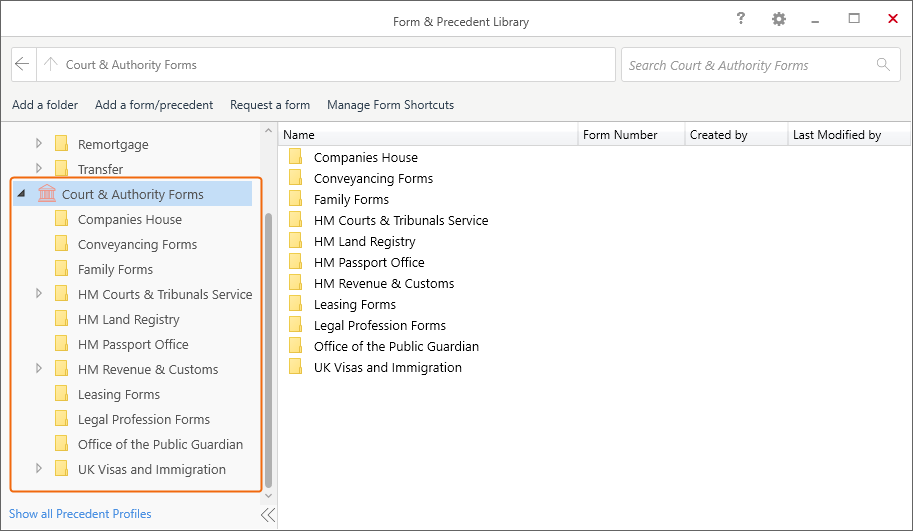Click the tree scrollbar up arrow
Image resolution: width=913 pixels, height=531 pixels.
coord(268,131)
